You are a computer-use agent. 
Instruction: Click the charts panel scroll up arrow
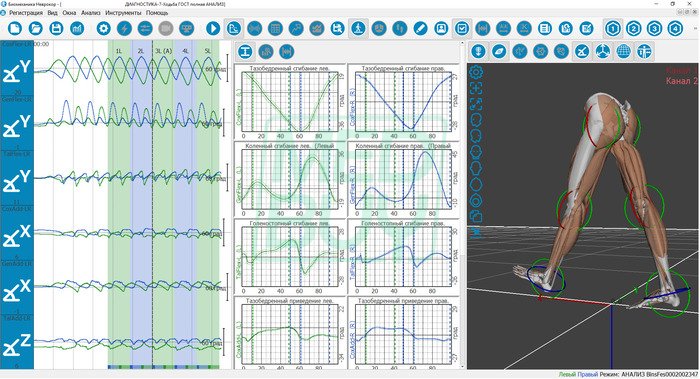(x=463, y=44)
